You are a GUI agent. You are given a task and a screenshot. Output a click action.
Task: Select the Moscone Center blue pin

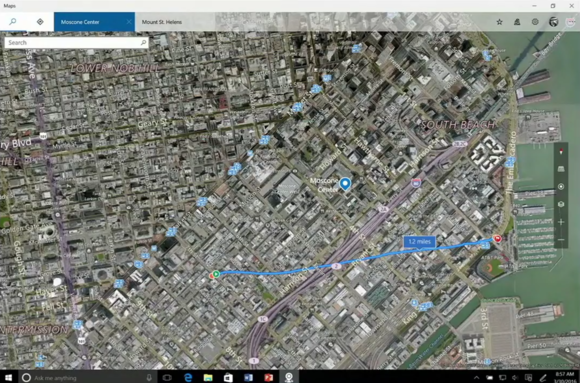tap(345, 184)
